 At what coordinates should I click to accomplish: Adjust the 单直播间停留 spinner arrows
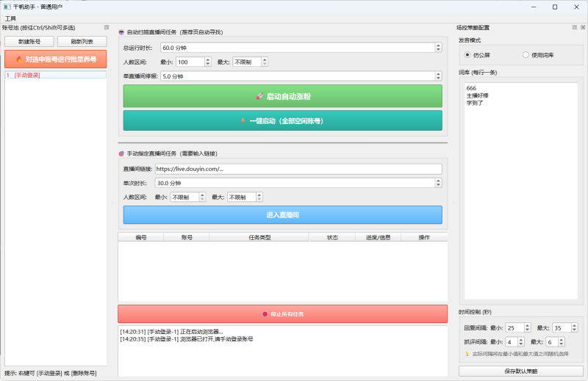438,76
